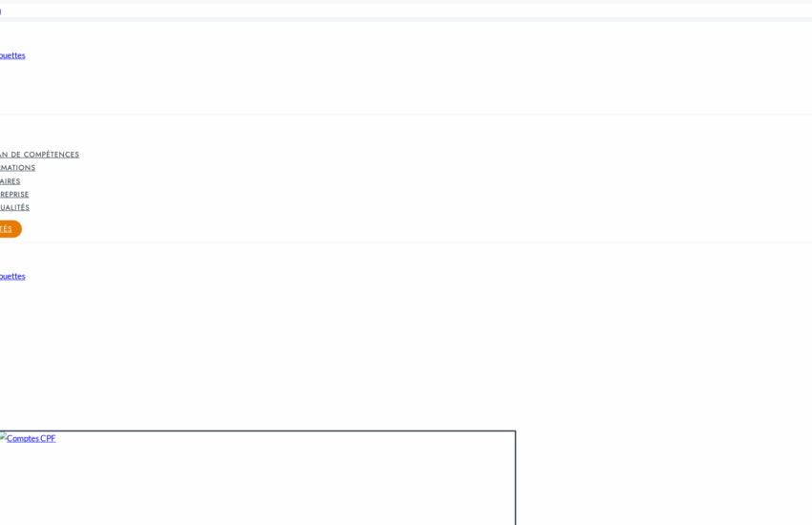
Task: Open the Formations menu entry
Action: 17,168
